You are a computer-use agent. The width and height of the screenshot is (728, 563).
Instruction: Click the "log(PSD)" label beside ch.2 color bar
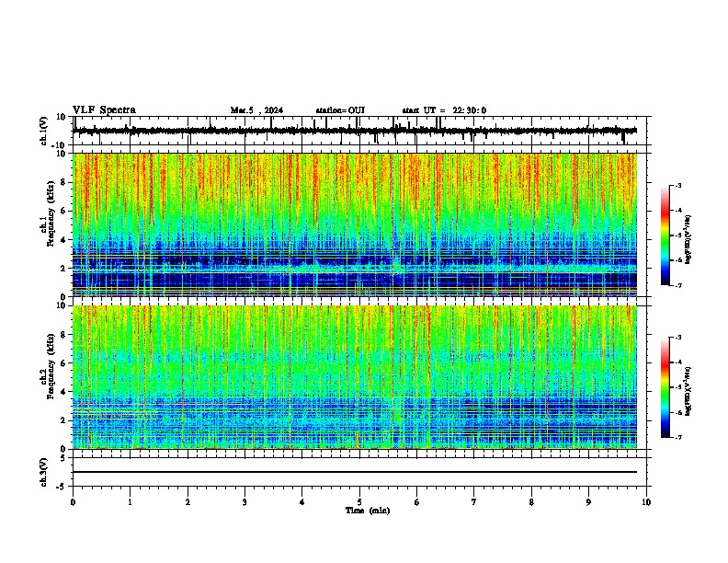(x=688, y=391)
